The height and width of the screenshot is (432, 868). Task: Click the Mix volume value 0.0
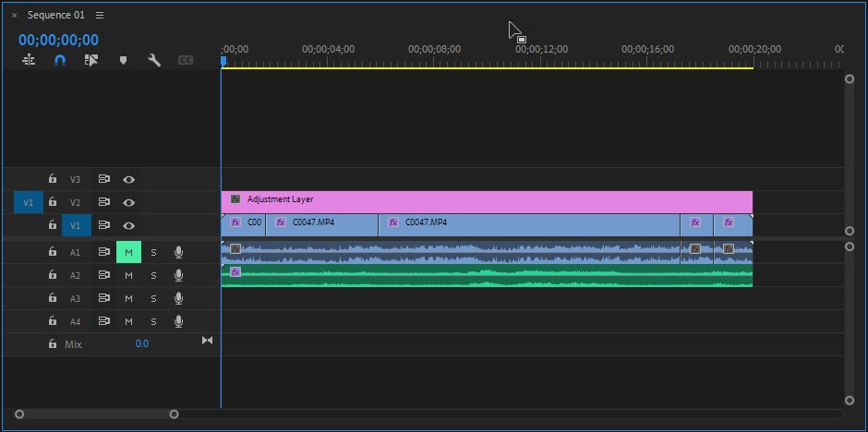coord(141,343)
